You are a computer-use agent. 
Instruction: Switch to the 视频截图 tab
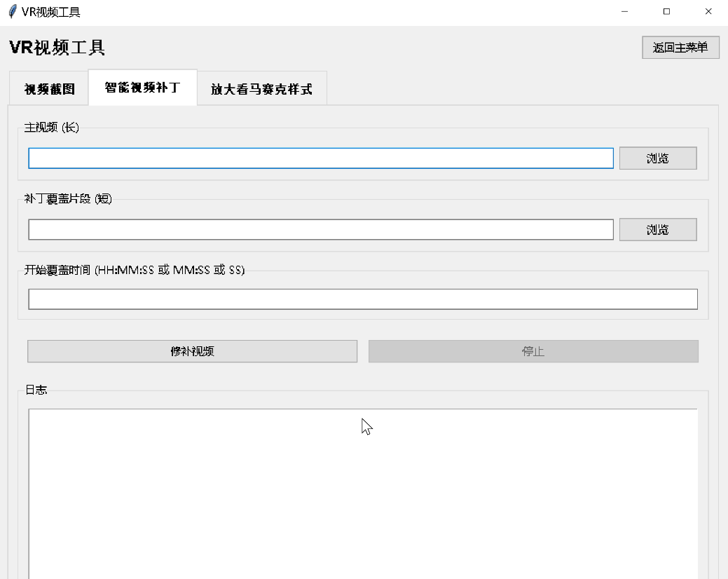pos(49,89)
